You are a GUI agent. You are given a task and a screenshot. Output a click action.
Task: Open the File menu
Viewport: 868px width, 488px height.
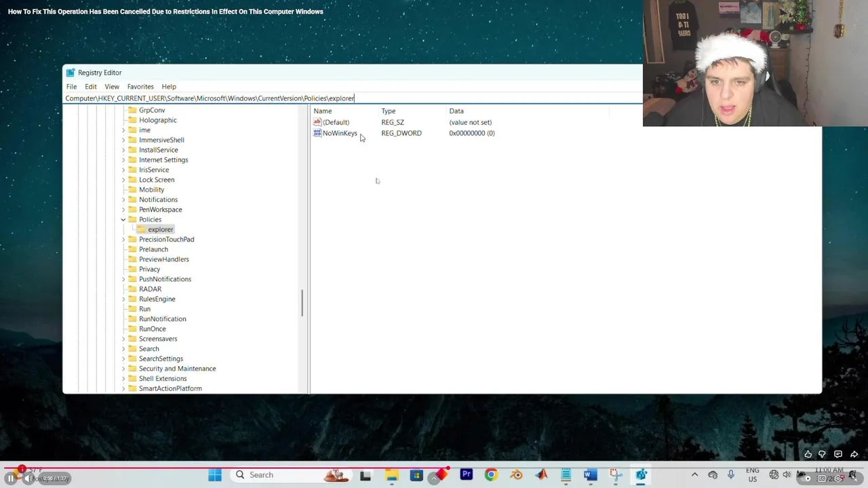click(71, 87)
